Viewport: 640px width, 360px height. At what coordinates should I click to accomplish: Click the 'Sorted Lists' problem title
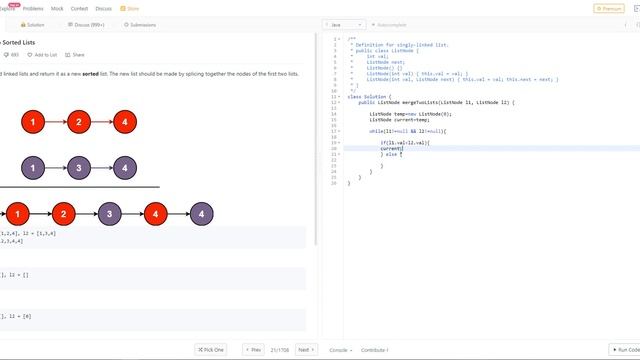click(x=18, y=42)
